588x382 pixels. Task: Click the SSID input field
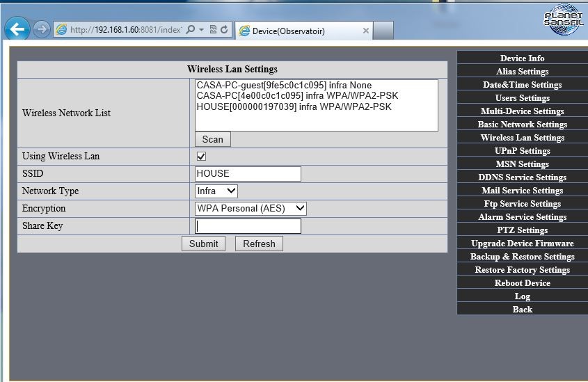248,173
